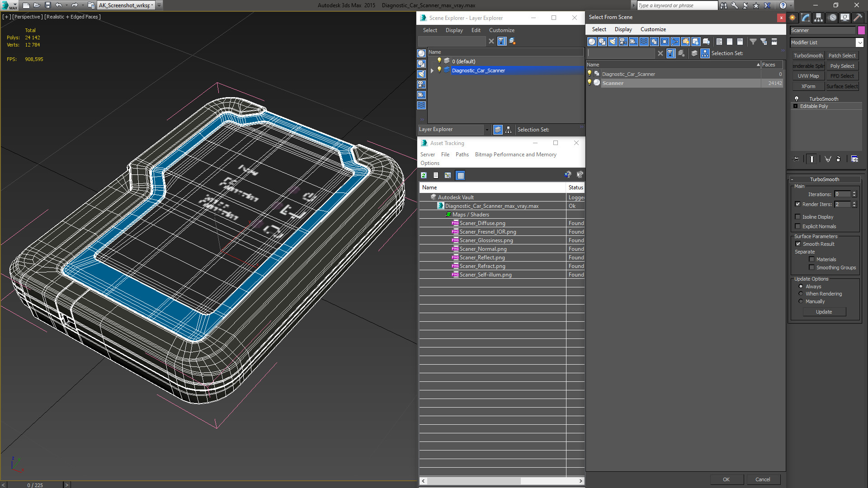The height and width of the screenshot is (488, 868).
Task: Click Select All icon in Select From Scene
Action: pyautogui.click(x=719, y=42)
